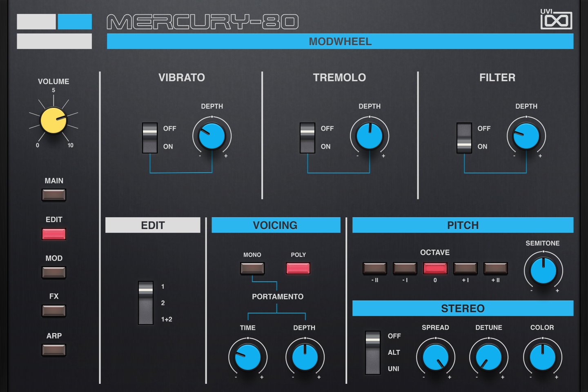This screenshot has width=588, height=392.
Task: Select the MOD page button
Action: coord(53,272)
